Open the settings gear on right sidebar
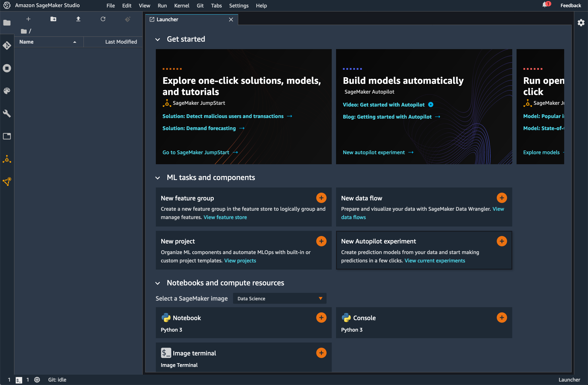588x385 pixels. click(x=581, y=23)
